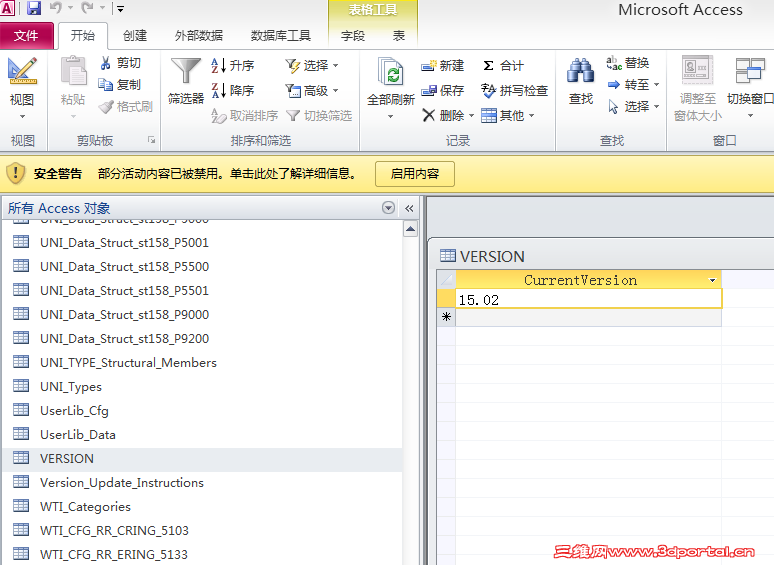Click 保存 save record icon

coord(428,91)
